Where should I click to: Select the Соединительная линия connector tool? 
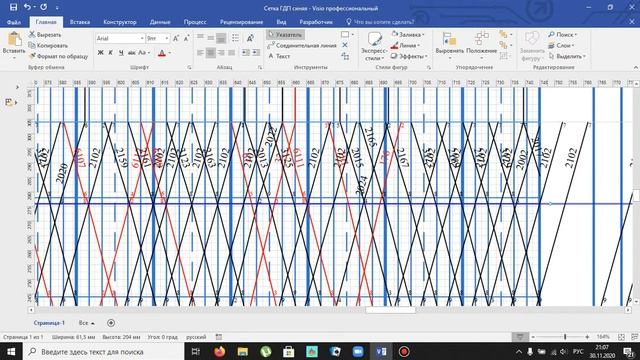coord(302,45)
